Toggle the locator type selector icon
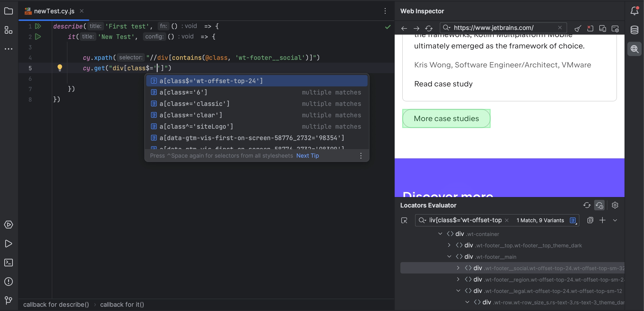The height and width of the screenshot is (311, 644). (x=573, y=220)
